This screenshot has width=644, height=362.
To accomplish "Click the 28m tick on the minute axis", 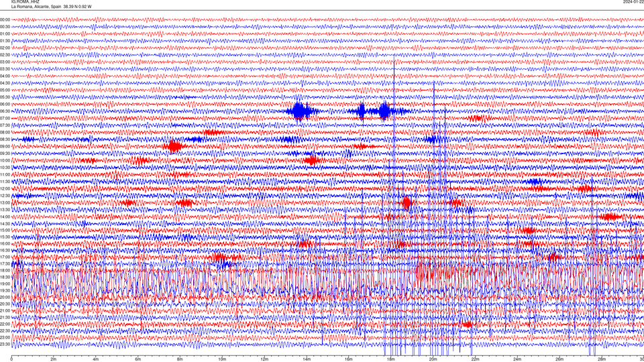I will click(602, 359).
